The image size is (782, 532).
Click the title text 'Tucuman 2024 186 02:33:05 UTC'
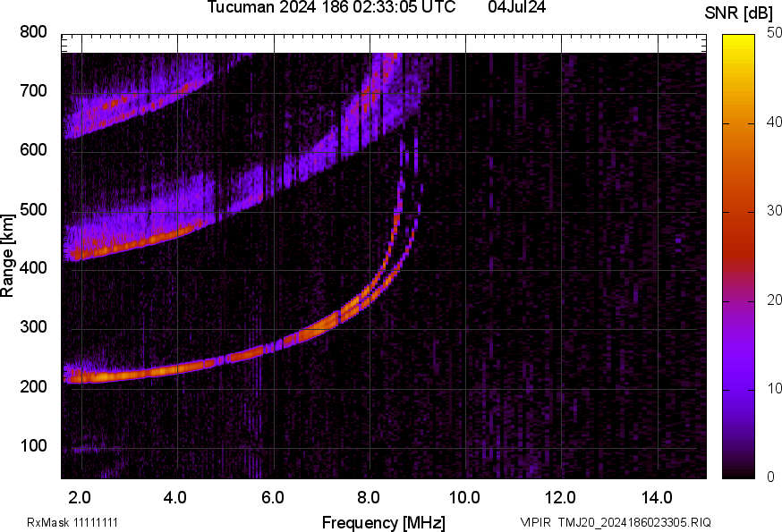(331, 7)
